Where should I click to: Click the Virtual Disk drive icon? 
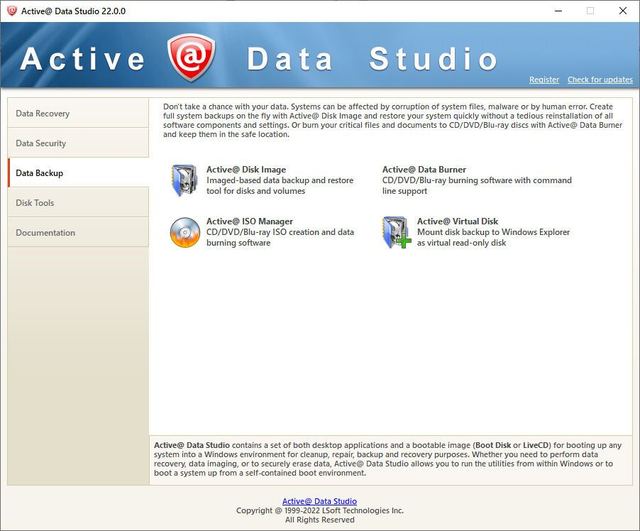click(395, 232)
